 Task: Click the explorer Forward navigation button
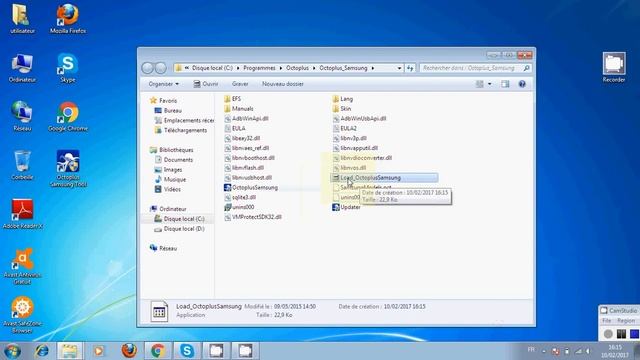click(x=161, y=68)
